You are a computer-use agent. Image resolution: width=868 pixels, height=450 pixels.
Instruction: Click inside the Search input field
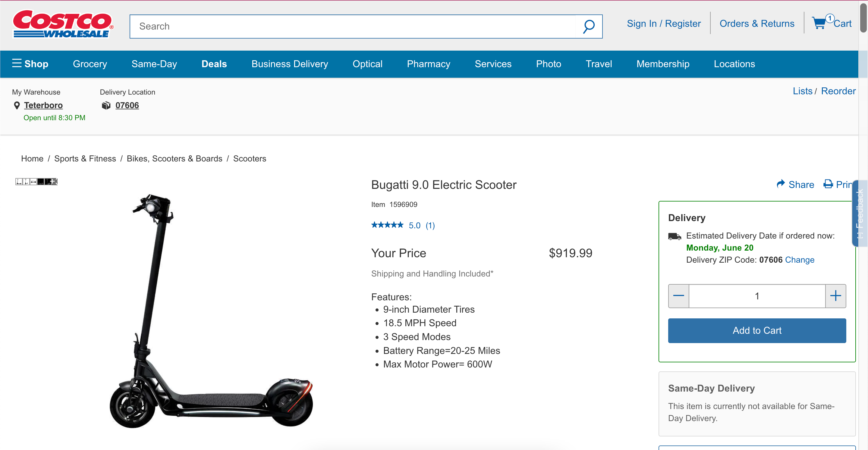click(352, 26)
